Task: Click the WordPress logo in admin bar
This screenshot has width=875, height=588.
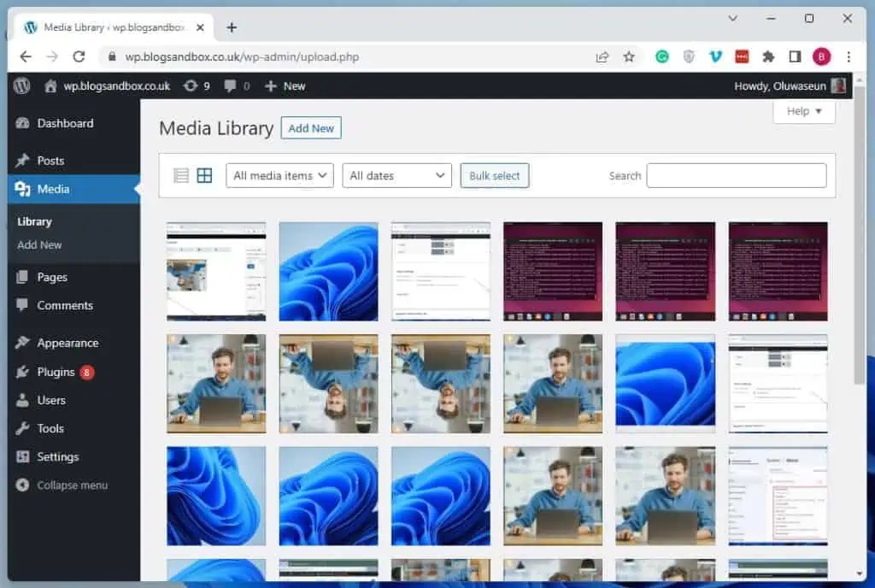Action: 22,85
